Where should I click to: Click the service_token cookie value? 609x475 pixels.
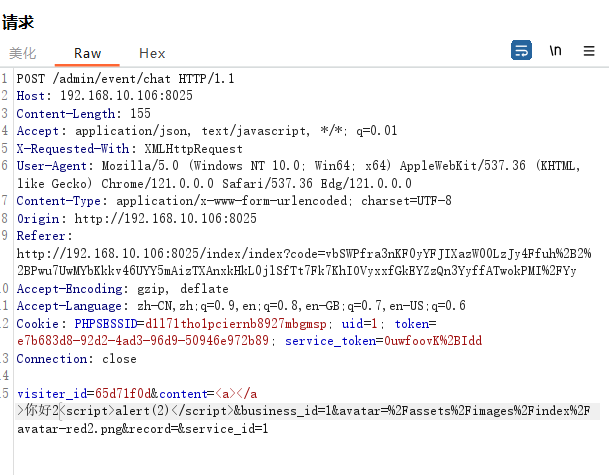(x=433, y=341)
